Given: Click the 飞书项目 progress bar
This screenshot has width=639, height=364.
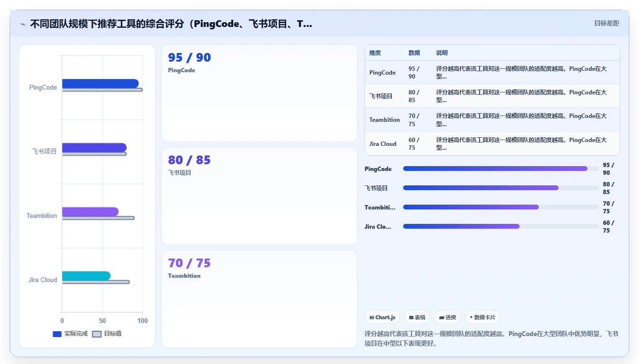Looking at the screenshot, I should tap(501, 188).
